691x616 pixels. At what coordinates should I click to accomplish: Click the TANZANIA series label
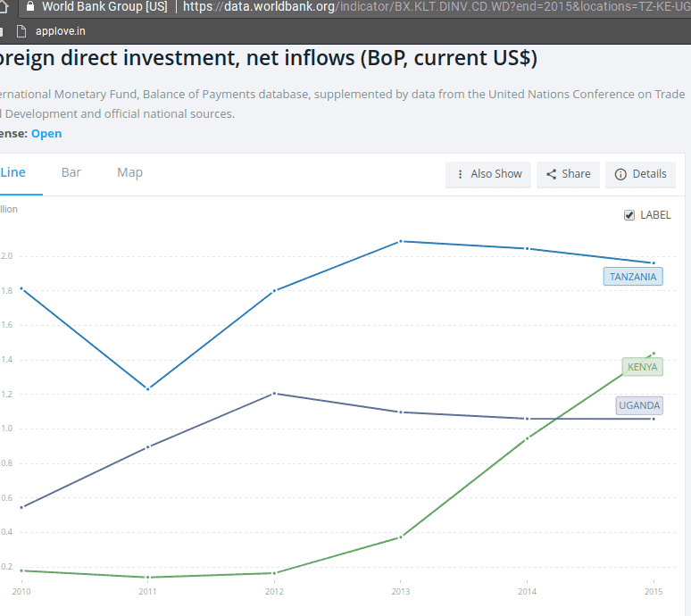pyautogui.click(x=633, y=277)
